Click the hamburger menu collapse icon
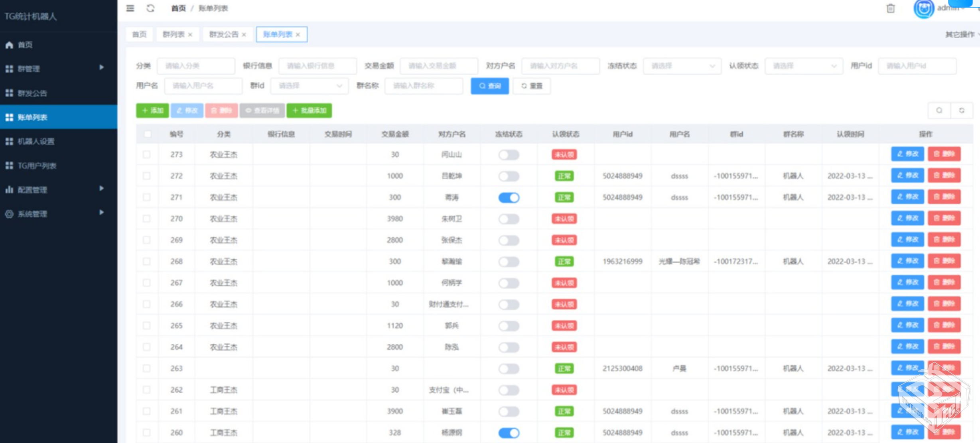 coord(130,8)
